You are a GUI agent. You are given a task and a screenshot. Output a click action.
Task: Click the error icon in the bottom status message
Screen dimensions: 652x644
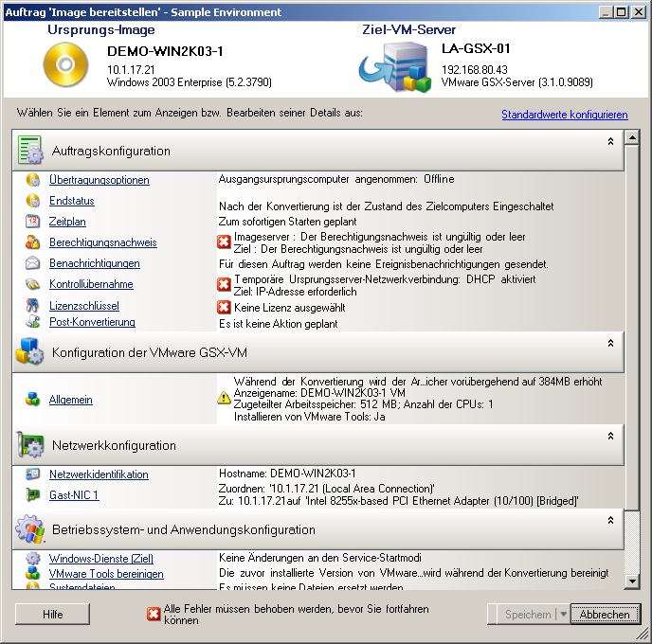click(154, 614)
